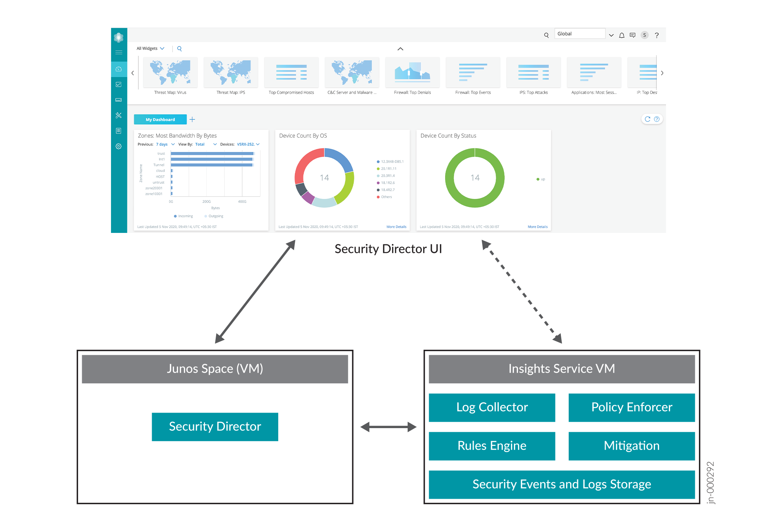Click the hamburger menu icon in sidebar
777x532 pixels.
pos(119,52)
